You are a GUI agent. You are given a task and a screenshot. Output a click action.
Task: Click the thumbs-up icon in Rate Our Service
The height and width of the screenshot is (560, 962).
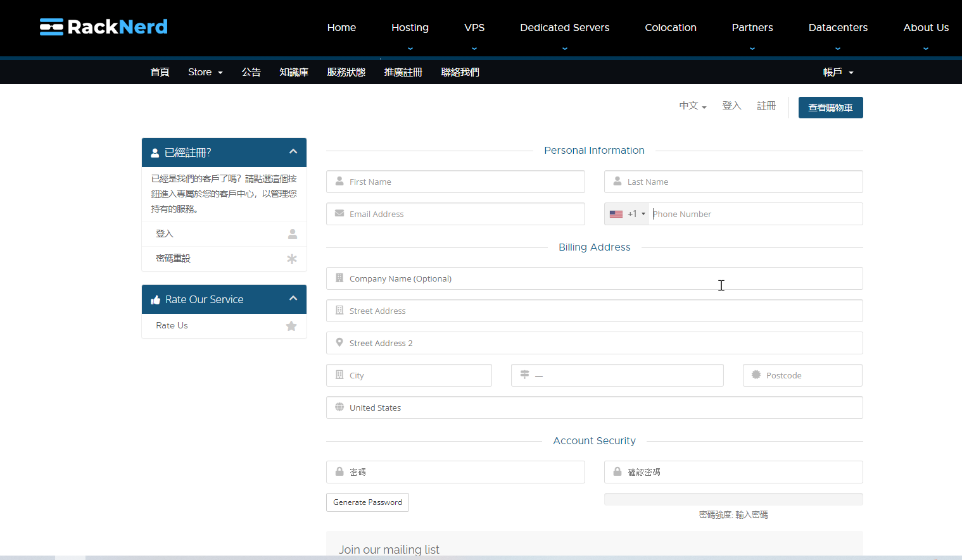[x=155, y=300]
